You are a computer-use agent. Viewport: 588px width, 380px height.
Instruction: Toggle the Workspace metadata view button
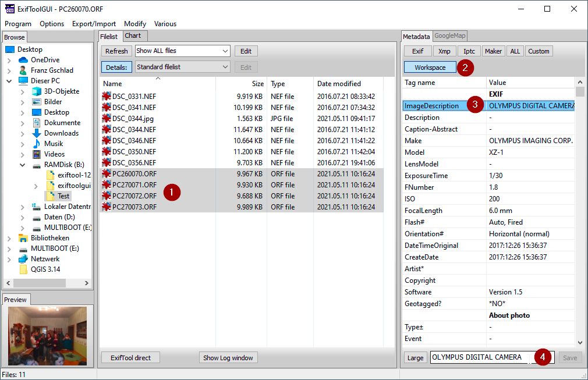(430, 68)
